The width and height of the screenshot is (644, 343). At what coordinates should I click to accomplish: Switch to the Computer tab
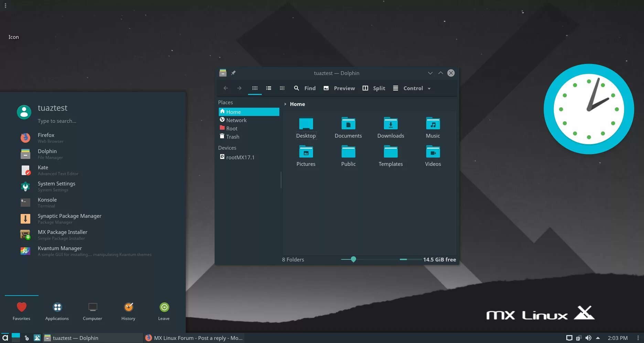coord(93,311)
